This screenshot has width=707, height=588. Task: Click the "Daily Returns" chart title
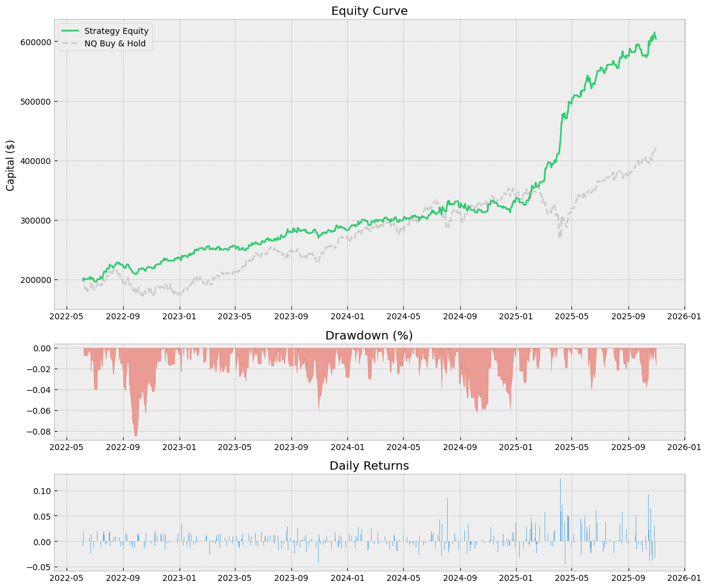pos(369,466)
